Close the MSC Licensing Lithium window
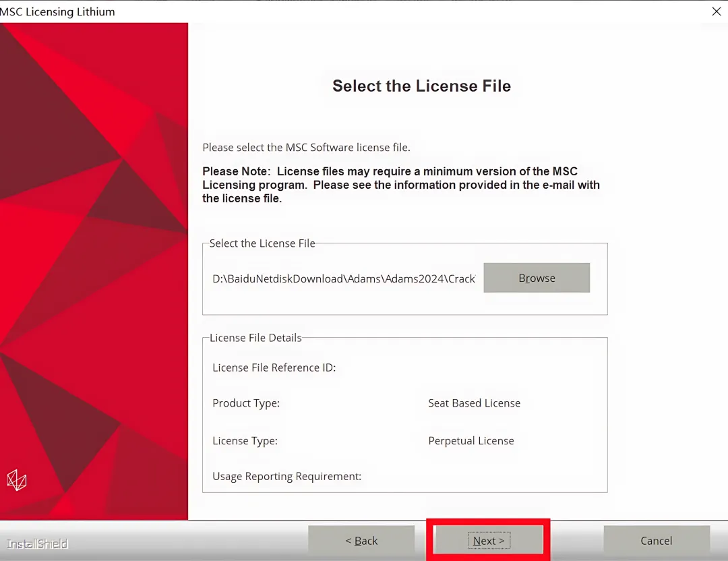The image size is (728, 561). (x=717, y=11)
